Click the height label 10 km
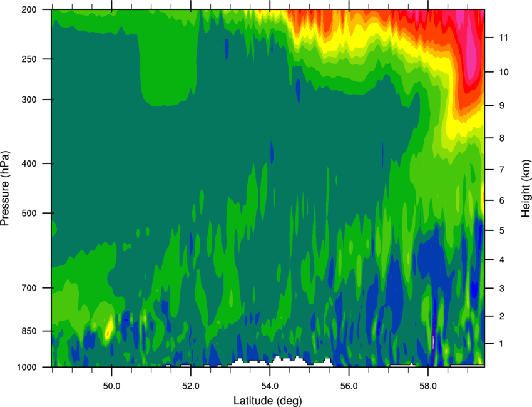The image size is (532, 407). [503, 72]
